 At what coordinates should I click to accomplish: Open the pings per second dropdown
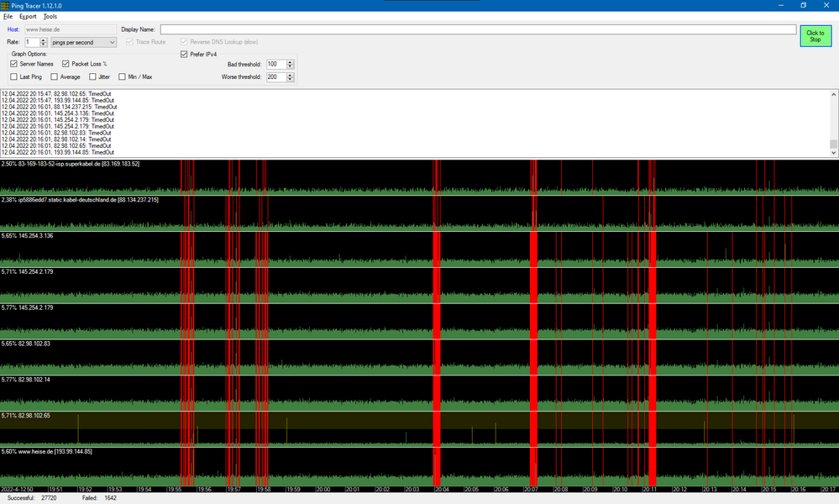point(83,42)
